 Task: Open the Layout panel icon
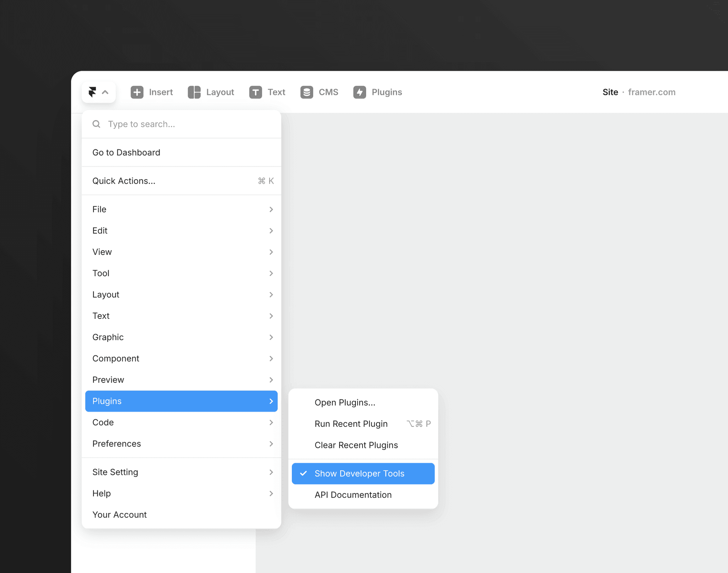[x=194, y=92]
